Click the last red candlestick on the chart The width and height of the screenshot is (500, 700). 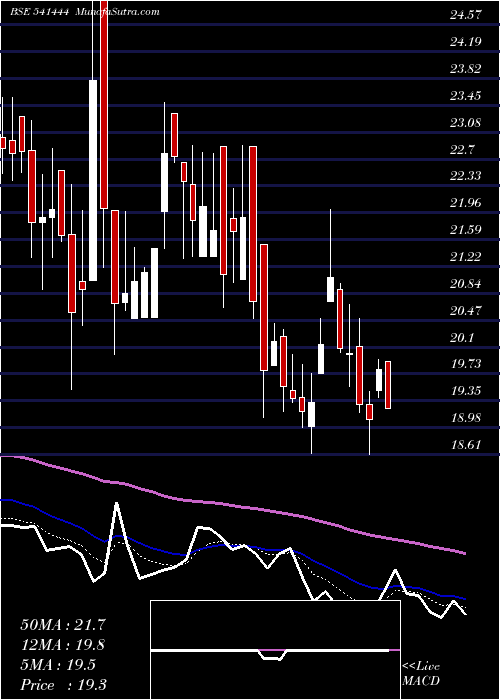388,384
